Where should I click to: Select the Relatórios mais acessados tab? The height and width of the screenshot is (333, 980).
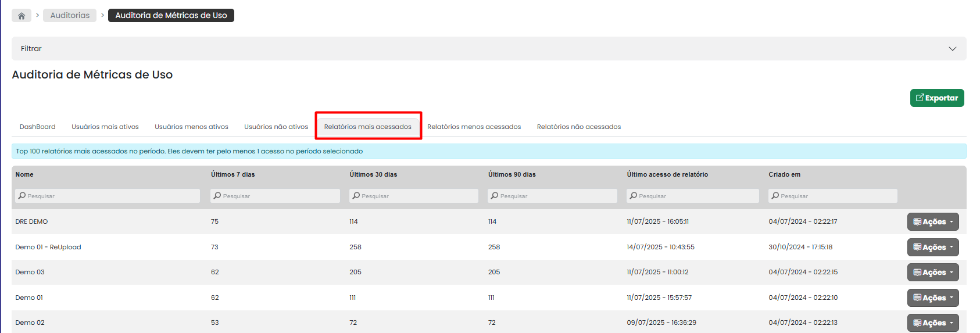[x=367, y=127]
